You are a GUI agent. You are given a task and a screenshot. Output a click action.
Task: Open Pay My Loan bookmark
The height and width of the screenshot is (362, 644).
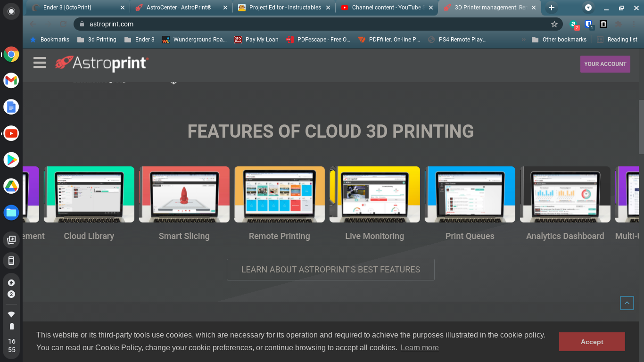click(256, 40)
